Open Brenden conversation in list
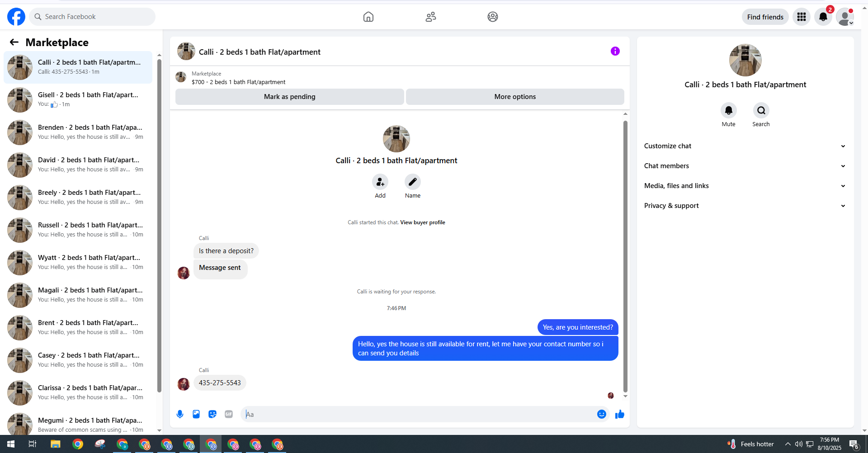The image size is (868, 453). (78, 132)
